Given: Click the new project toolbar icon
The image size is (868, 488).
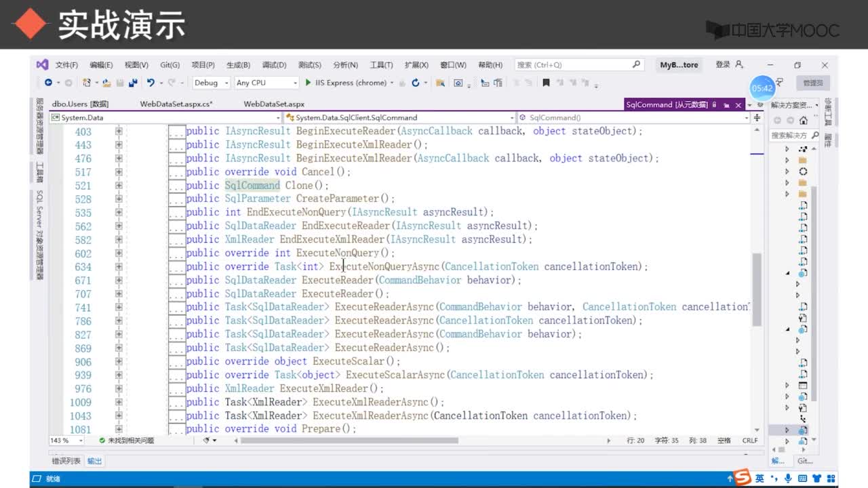Looking at the screenshot, I should point(86,83).
